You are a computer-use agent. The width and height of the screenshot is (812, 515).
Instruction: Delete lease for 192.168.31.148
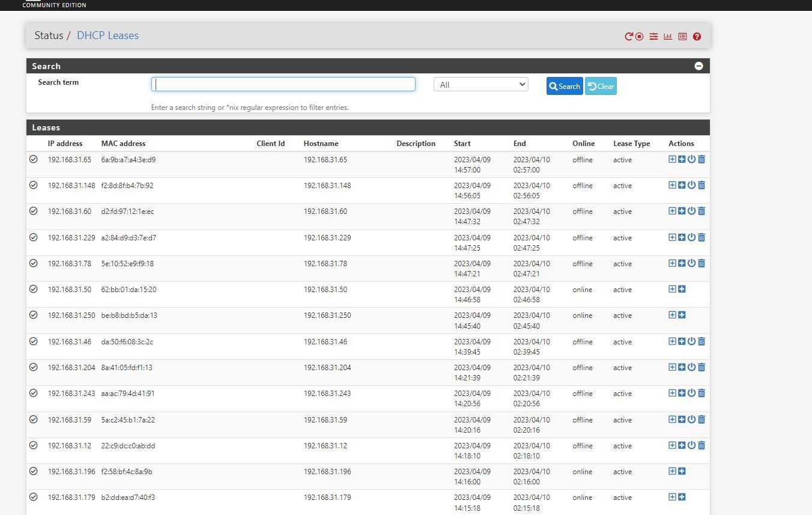701,185
